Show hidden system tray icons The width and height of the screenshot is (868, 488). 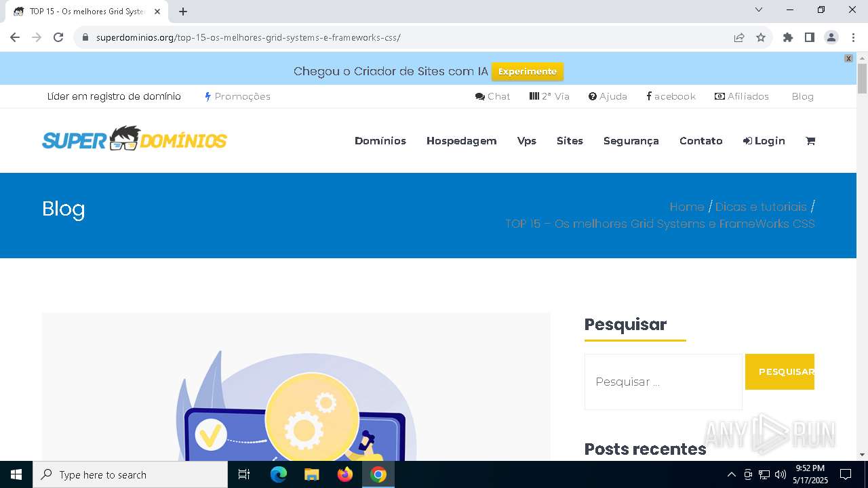731,474
